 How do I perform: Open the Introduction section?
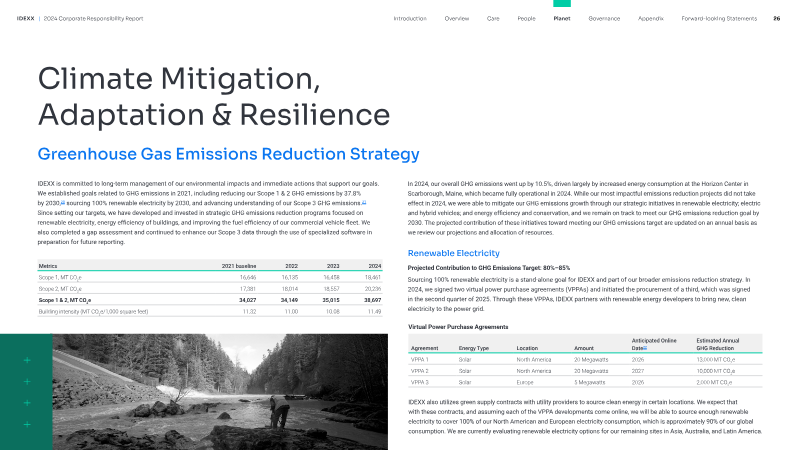(x=409, y=19)
